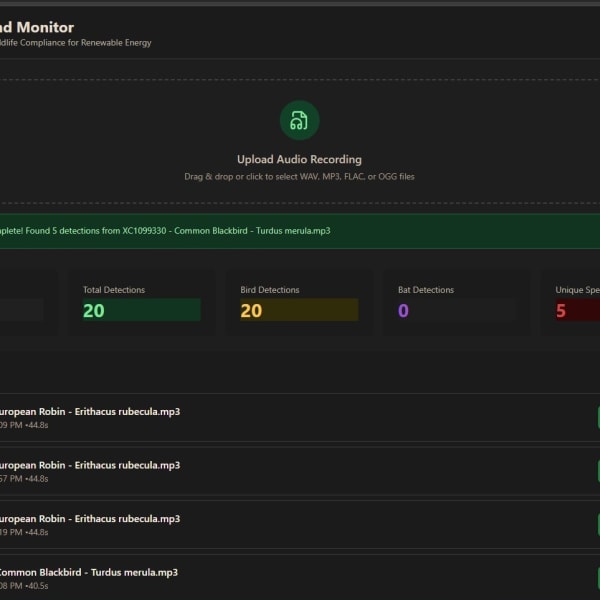
Task: Open the European Robin file above '09 PM •44.8s'
Action: [89, 411]
